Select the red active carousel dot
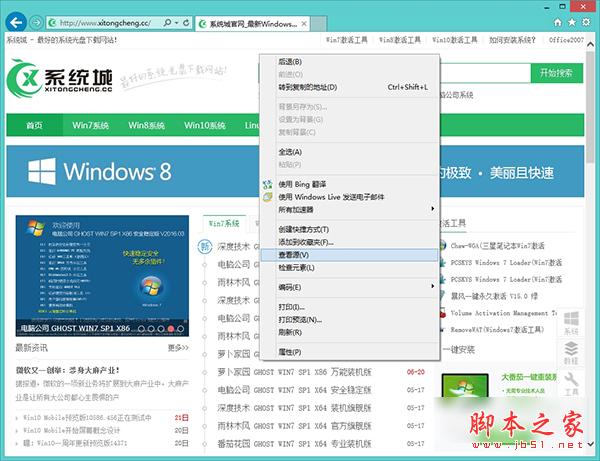The width and height of the screenshot is (600, 461). tap(171, 328)
